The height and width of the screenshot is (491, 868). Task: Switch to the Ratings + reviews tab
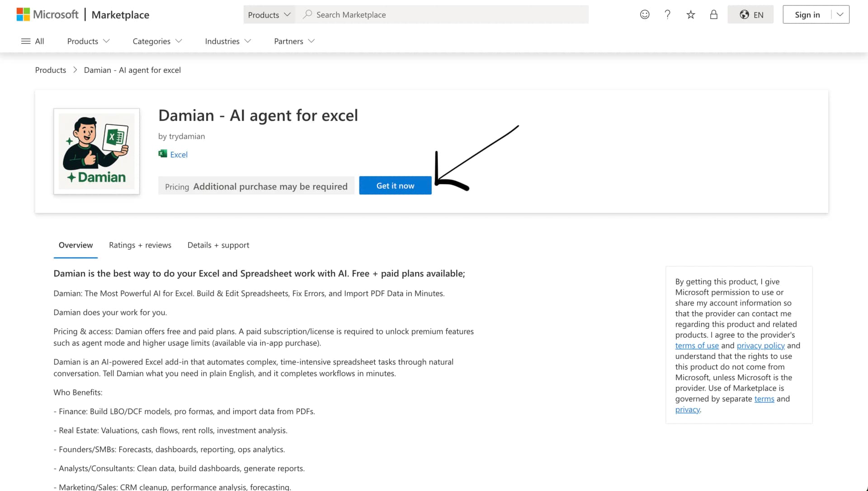click(140, 245)
